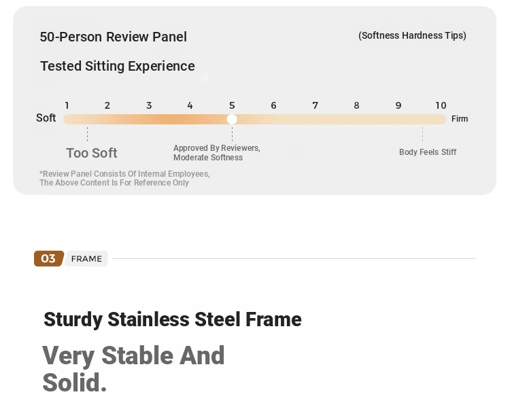Click the orange 03 section badge
510x420 pixels.
coord(49,258)
